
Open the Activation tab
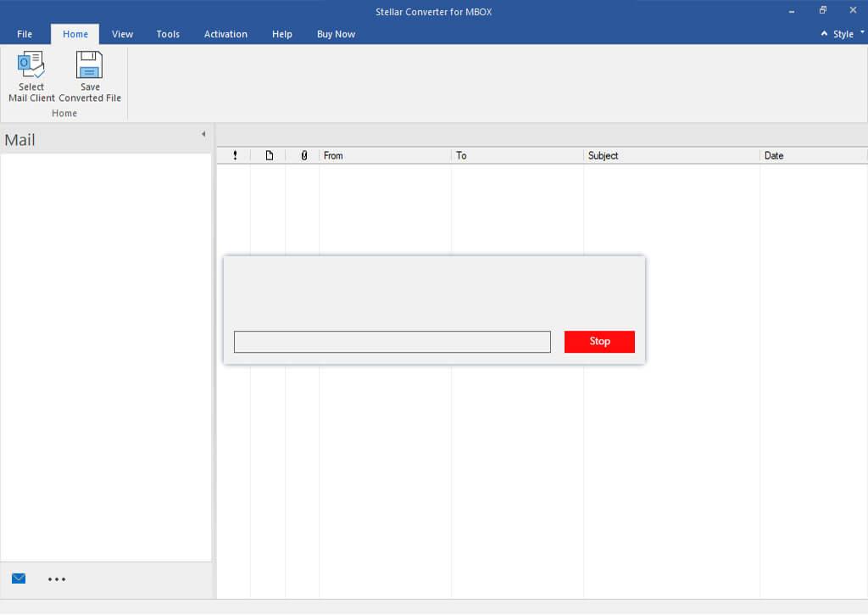click(225, 34)
